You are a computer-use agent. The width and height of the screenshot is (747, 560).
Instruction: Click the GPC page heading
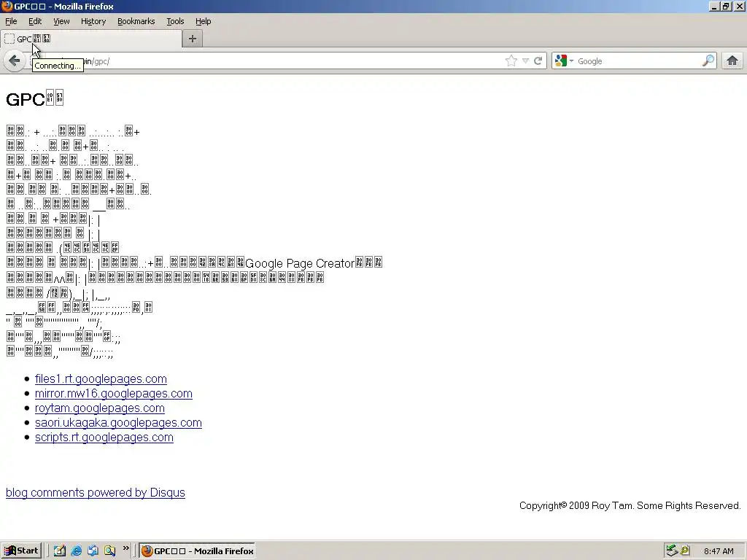(35, 99)
